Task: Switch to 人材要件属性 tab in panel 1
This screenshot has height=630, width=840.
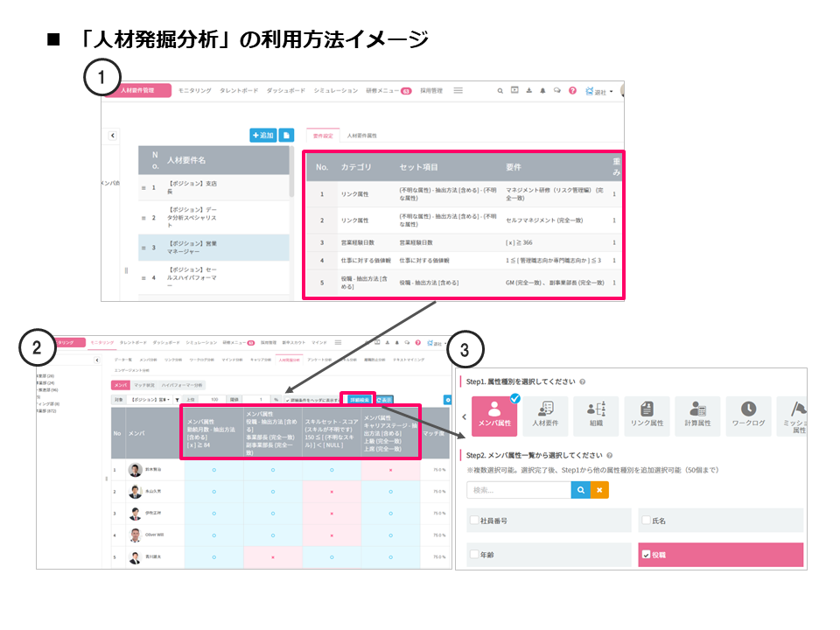Action: coord(361,136)
